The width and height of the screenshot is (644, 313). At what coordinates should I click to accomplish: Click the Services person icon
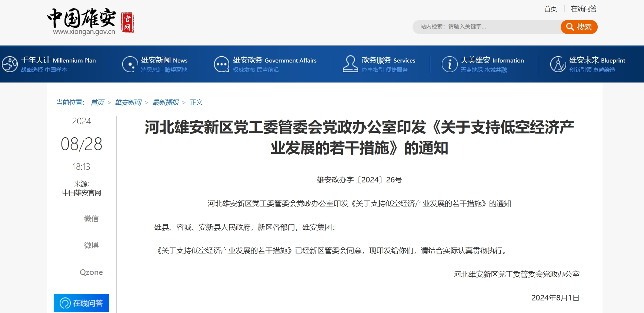pyautogui.click(x=350, y=64)
